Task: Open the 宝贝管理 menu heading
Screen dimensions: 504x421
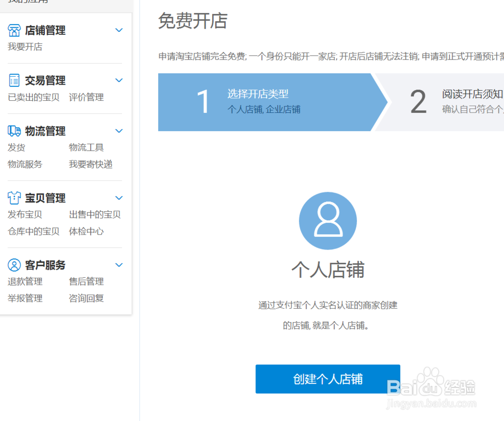Action: pos(45,198)
